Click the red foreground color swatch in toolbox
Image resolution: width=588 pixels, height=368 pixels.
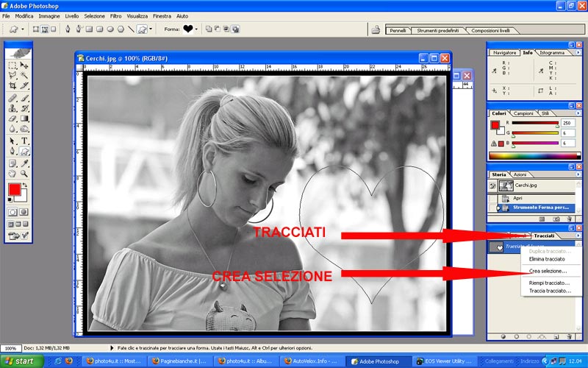[x=14, y=190]
